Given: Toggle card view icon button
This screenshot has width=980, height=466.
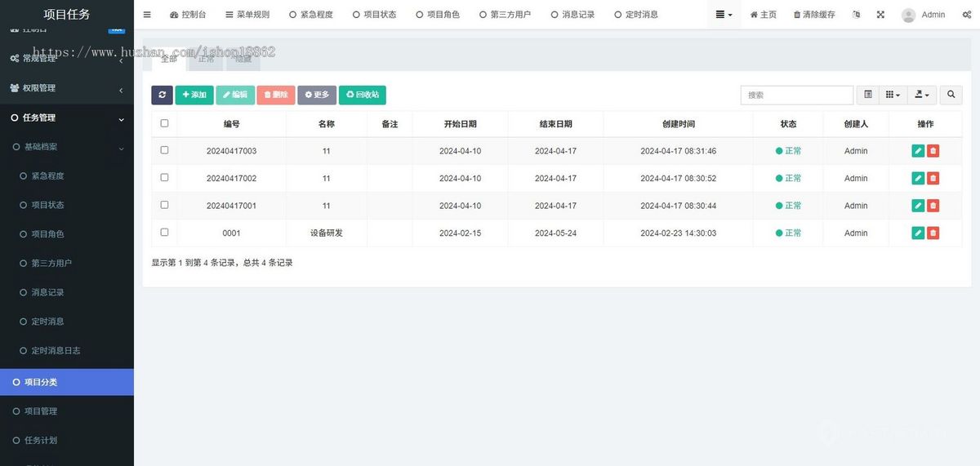Looking at the screenshot, I should [868, 95].
